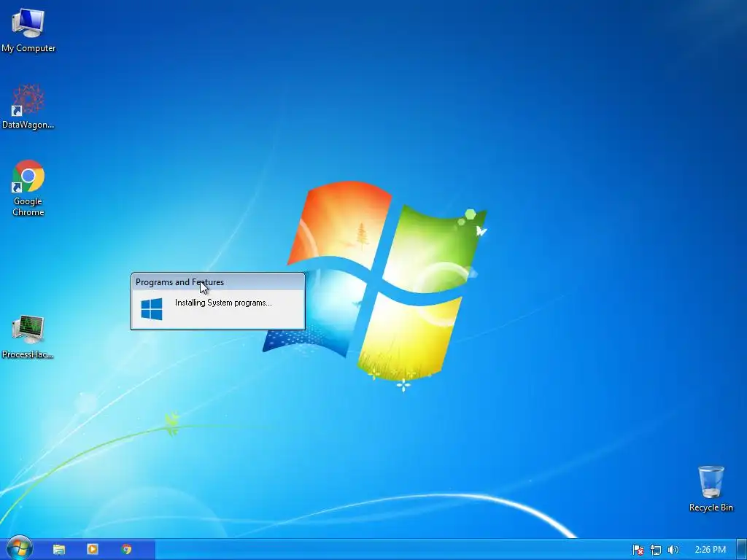Launch the media player taskbar icon
The height and width of the screenshot is (560, 747).
(93, 550)
